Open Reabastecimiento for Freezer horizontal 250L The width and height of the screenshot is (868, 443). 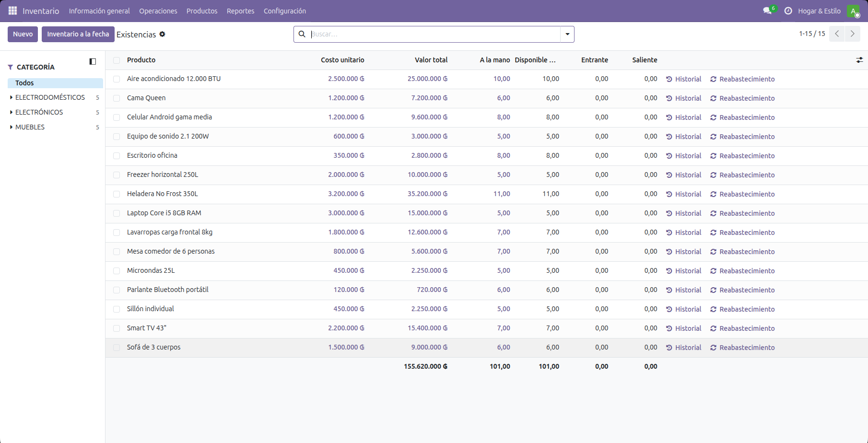click(x=742, y=175)
